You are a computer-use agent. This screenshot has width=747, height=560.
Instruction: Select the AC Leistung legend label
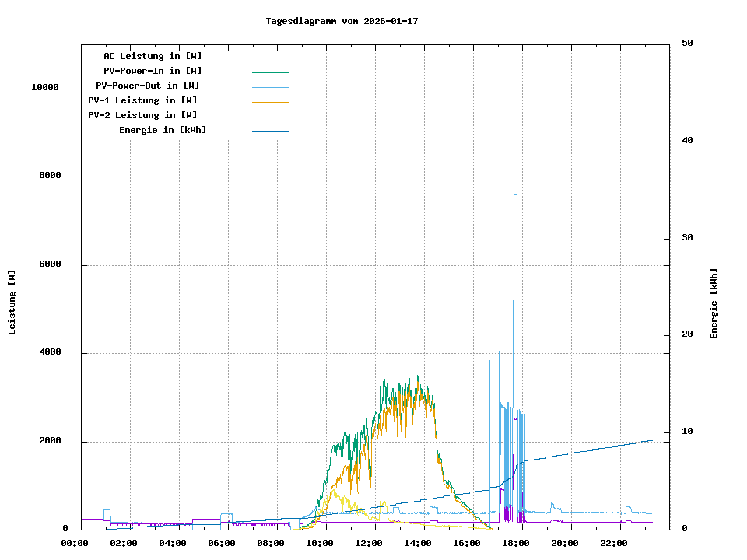tap(153, 56)
